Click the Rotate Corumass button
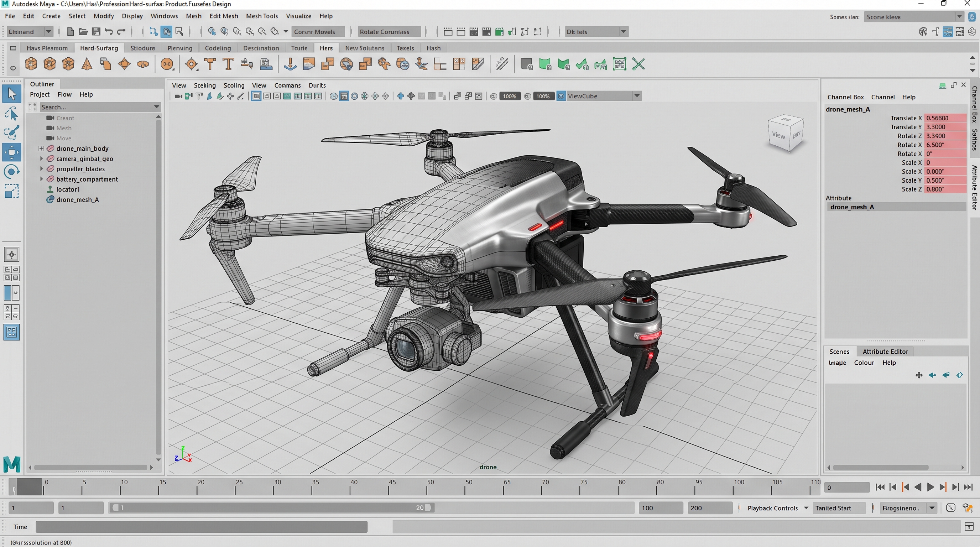 pos(389,32)
